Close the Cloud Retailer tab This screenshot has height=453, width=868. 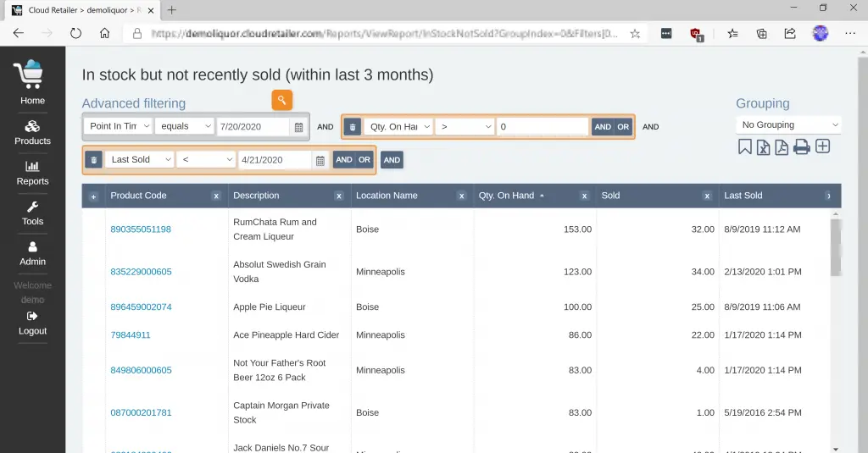[x=151, y=10]
